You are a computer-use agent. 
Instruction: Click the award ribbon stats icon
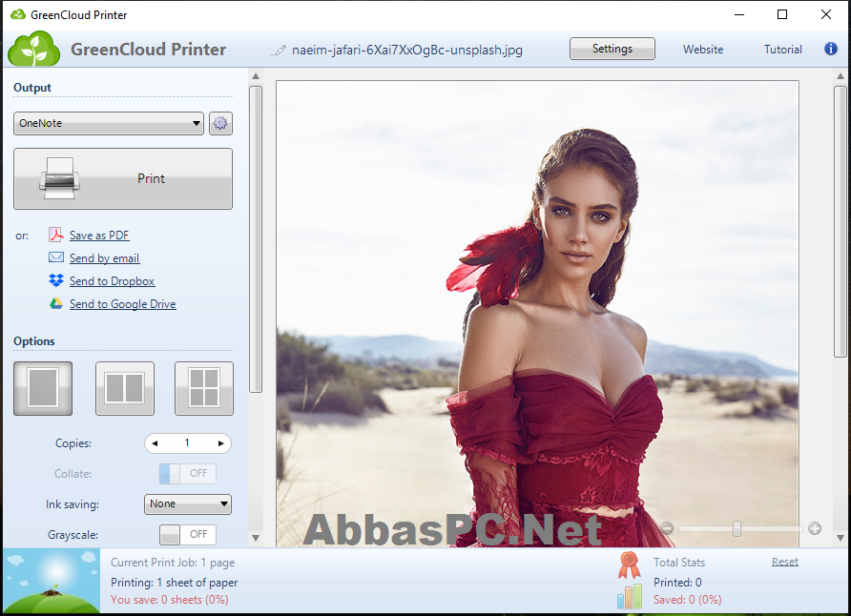[629, 566]
